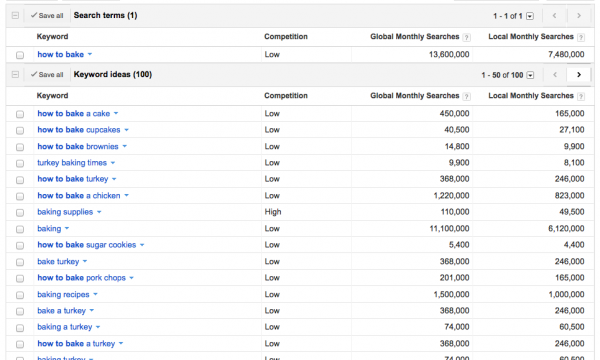600x360 pixels.
Task: Check the 'turkey baking times' checkbox
Action: tap(20, 163)
